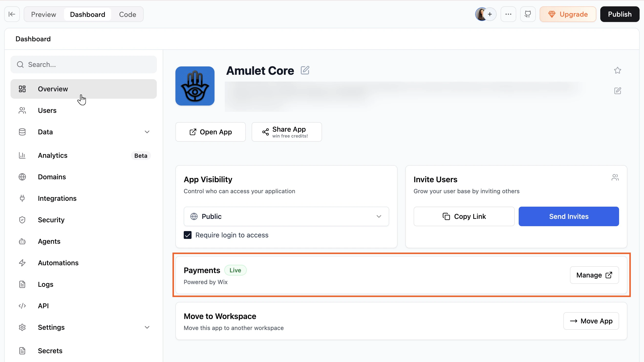Screen dimensions: 644x362
Task: Switch to the Preview tab
Action: pos(44,14)
